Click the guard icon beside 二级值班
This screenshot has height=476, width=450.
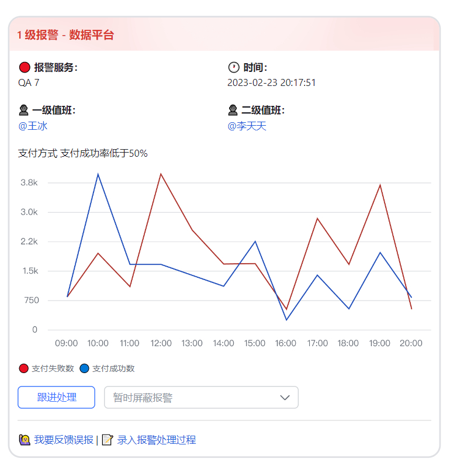point(233,111)
